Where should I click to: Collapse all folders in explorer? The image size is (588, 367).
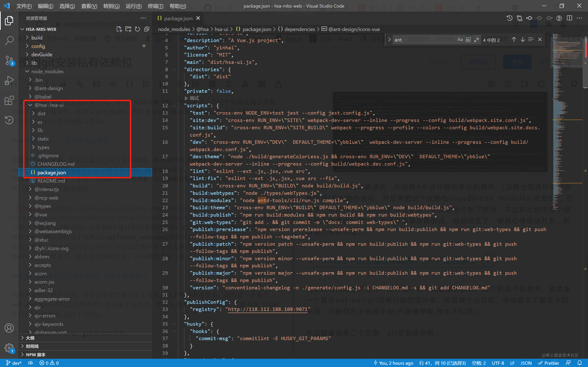coord(147,29)
